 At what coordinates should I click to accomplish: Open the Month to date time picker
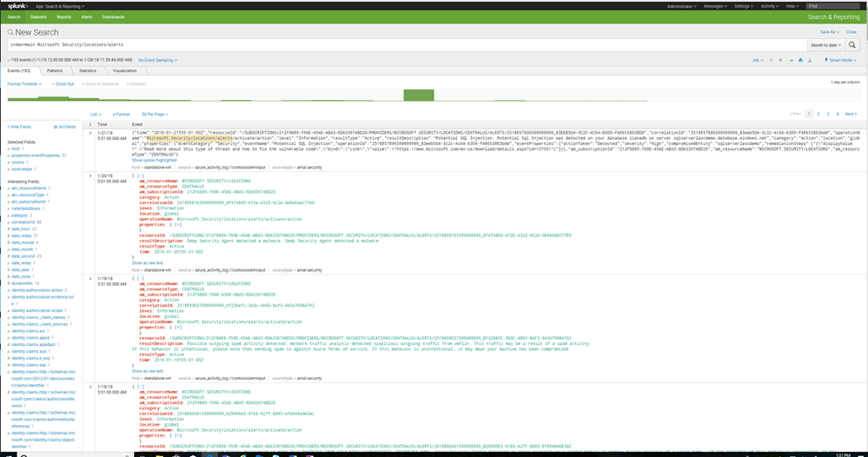(826, 45)
